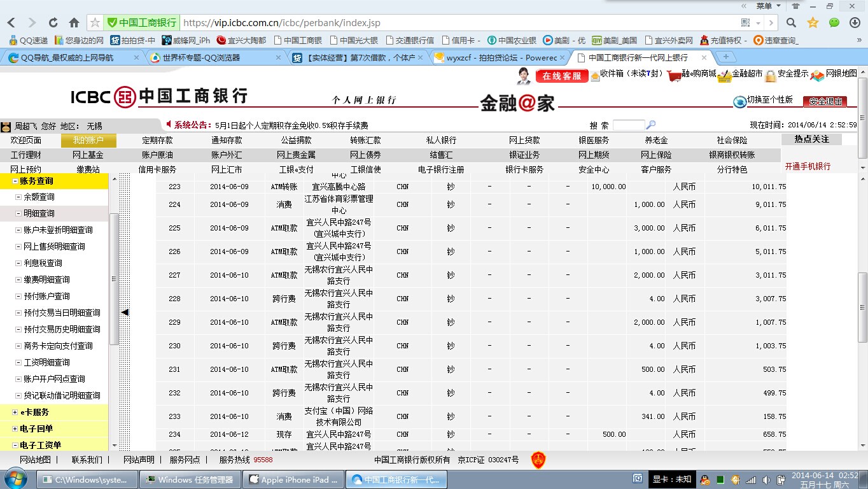Collapse sidebar with the black arrow handle

(x=125, y=312)
